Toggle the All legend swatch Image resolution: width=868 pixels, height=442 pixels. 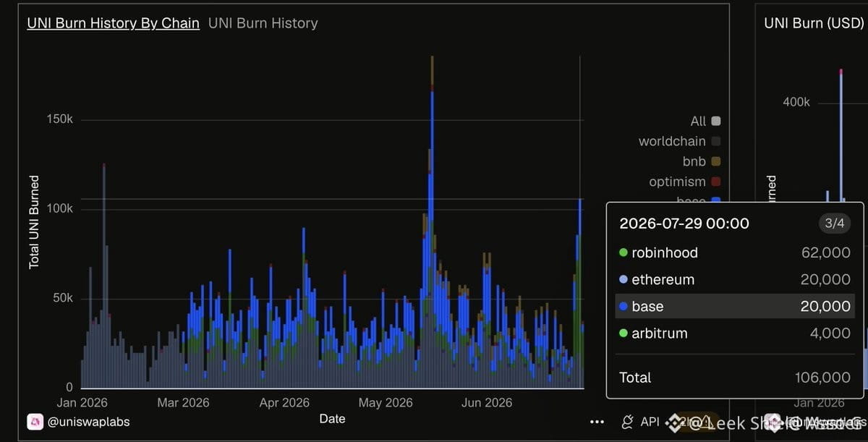tap(716, 121)
